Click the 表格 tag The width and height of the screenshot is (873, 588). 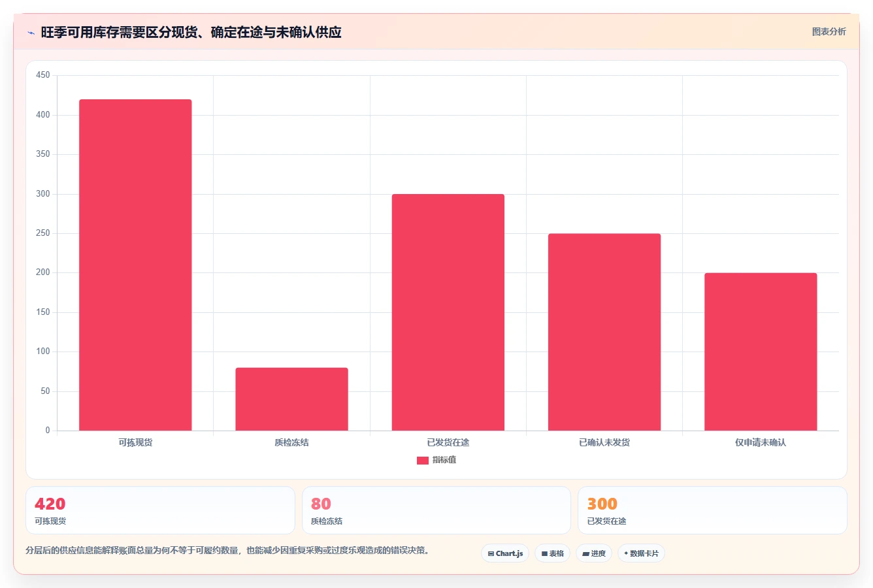552,553
